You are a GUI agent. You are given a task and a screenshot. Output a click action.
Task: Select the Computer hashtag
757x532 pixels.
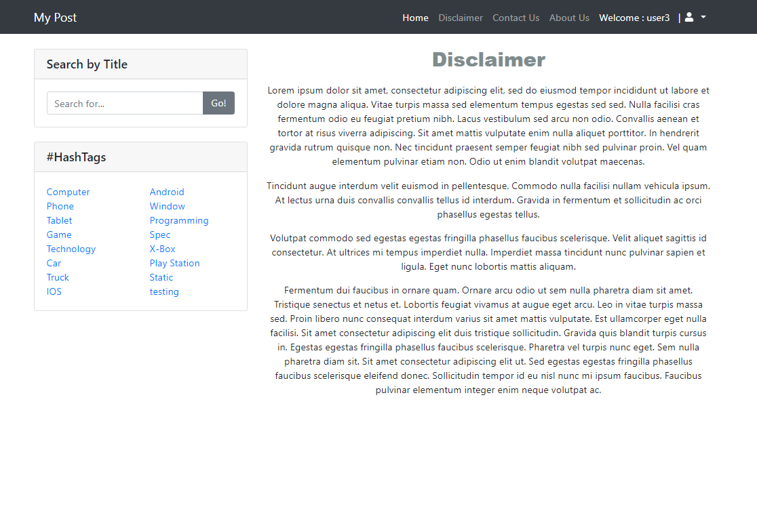click(x=68, y=192)
